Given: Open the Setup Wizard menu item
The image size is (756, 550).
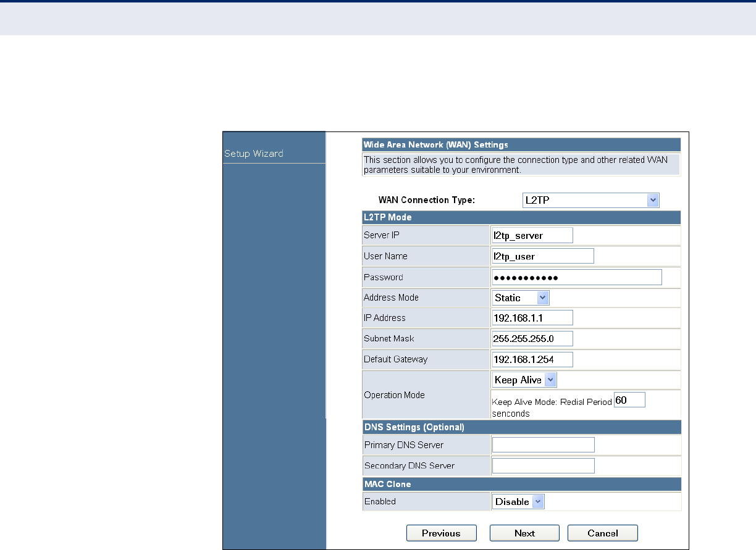Looking at the screenshot, I should pyautogui.click(x=254, y=154).
